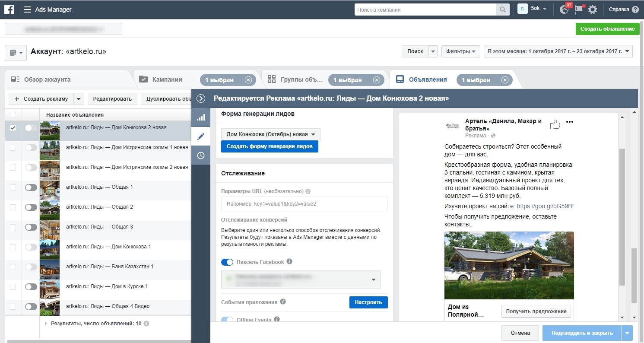Open the history clock icon
Image resolution: width=644 pixels, height=343 pixels.
click(200, 156)
